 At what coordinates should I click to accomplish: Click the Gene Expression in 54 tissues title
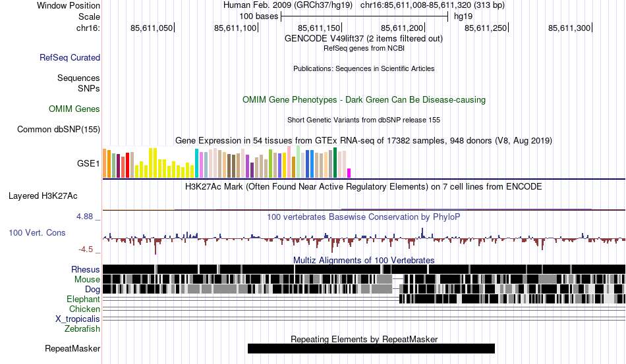(364, 140)
